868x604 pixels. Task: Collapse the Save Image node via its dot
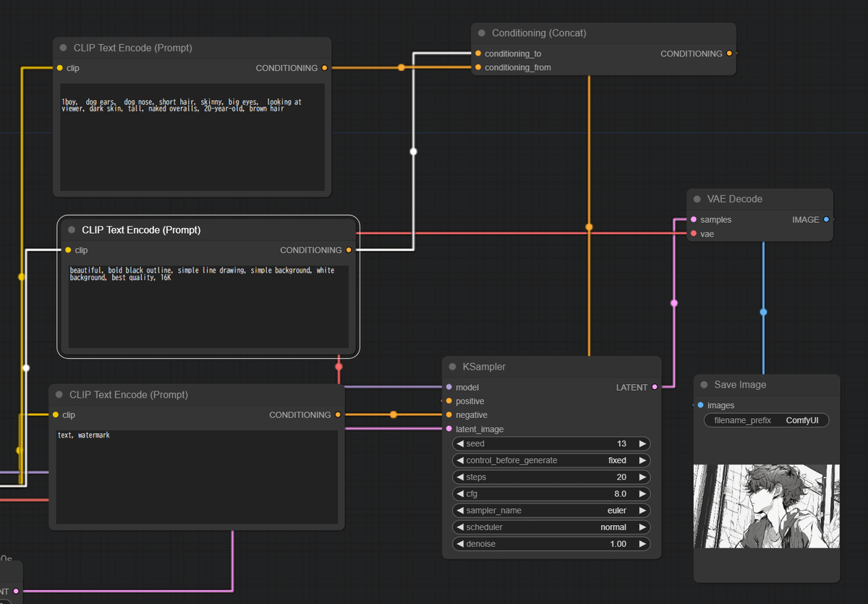tap(704, 385)
